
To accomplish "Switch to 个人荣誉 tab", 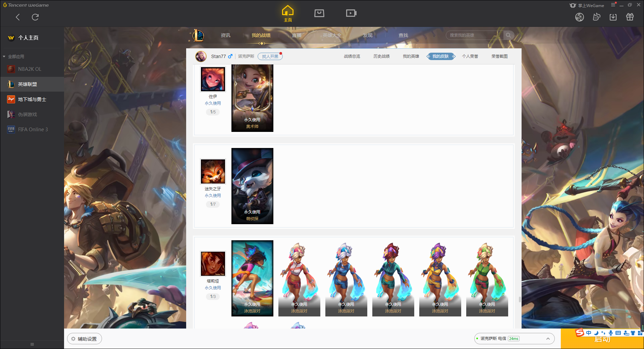I will (470, 56).
